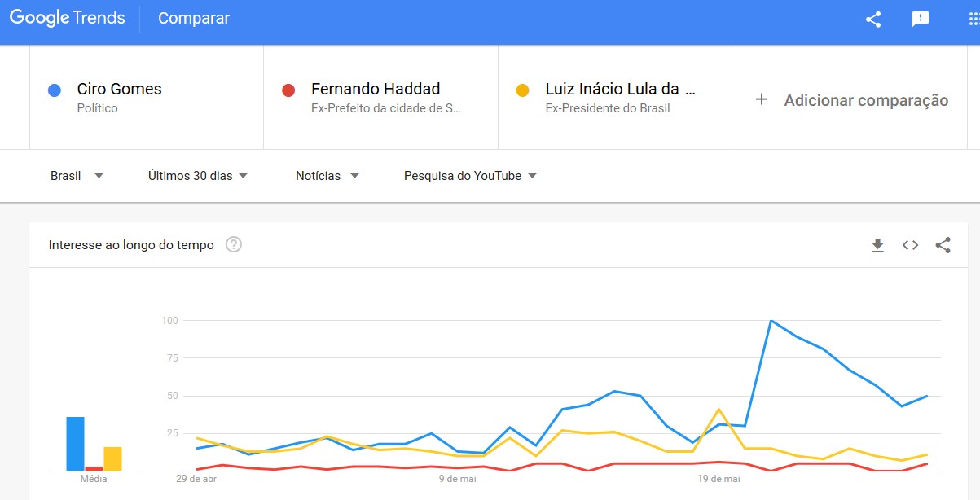Click the Luiz Inácio Lula da search term
Image resolution: width=980 pixels, height=500 pixels.
620,90
